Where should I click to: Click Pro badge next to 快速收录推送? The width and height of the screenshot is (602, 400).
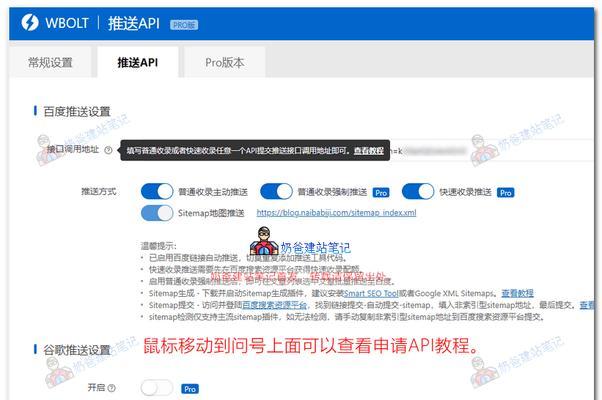click(x=506, y=193)
